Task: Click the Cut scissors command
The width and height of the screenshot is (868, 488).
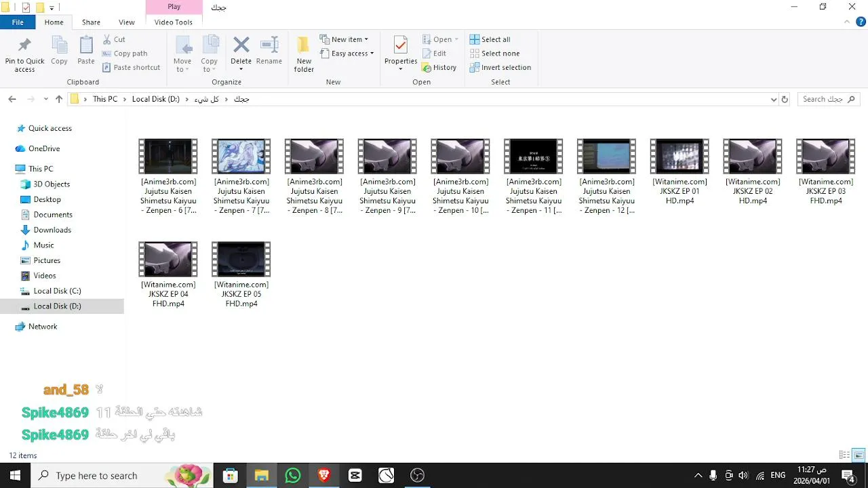Action: click(114, 39)
